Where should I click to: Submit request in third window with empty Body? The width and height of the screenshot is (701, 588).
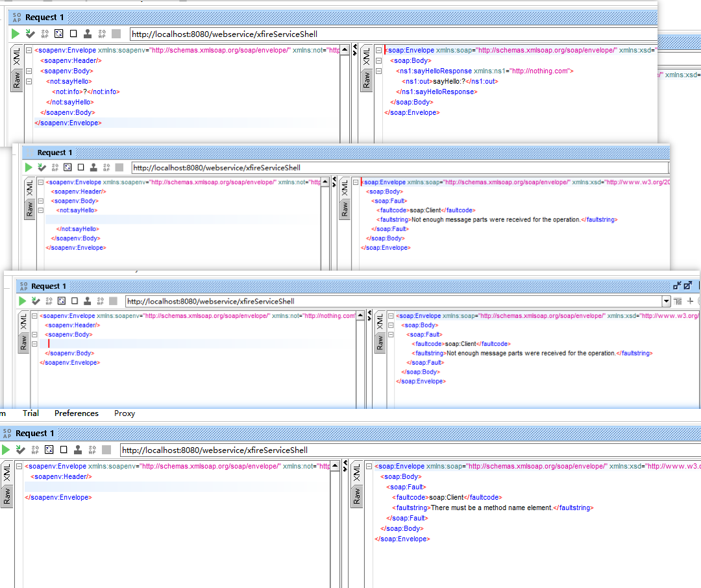pyautogui.click(x=22, y=301)
